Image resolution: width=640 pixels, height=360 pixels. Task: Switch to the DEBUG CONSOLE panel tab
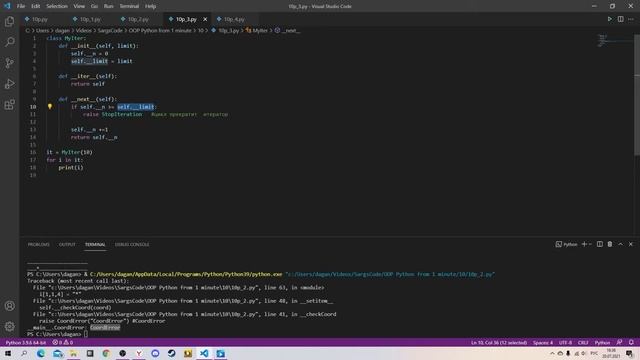tap(132, 244)
